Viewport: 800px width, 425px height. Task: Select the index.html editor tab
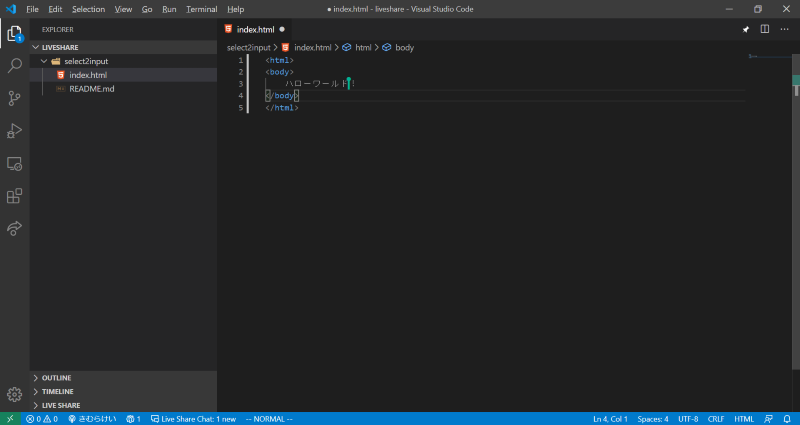[x=255, y=30]
